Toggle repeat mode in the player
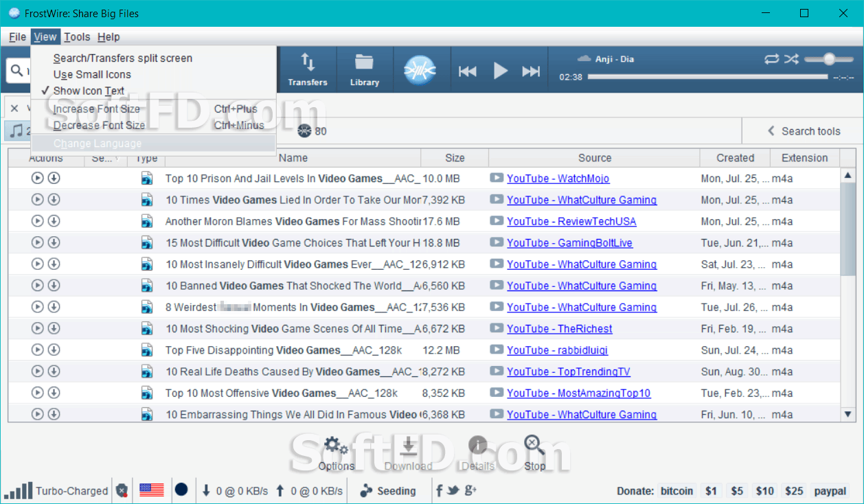This screenshot has width=864, height=504. coord(772,59)
